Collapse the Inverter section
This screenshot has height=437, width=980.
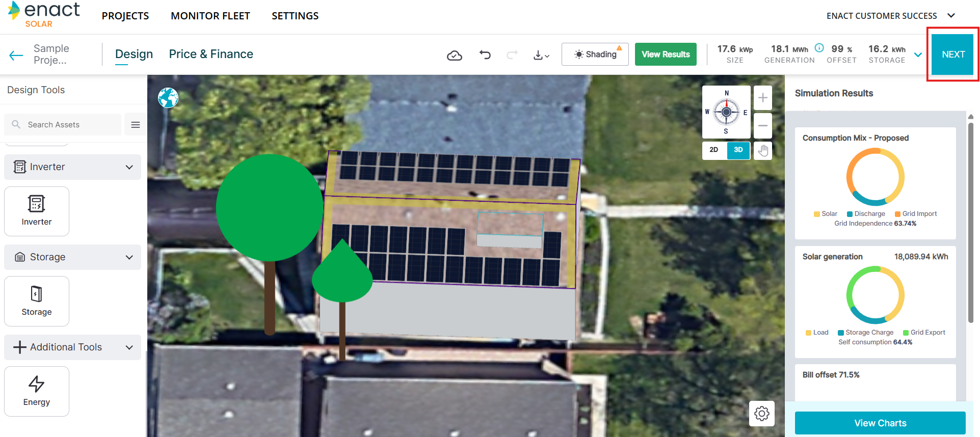pyautogui.click(x=129, y=167)
